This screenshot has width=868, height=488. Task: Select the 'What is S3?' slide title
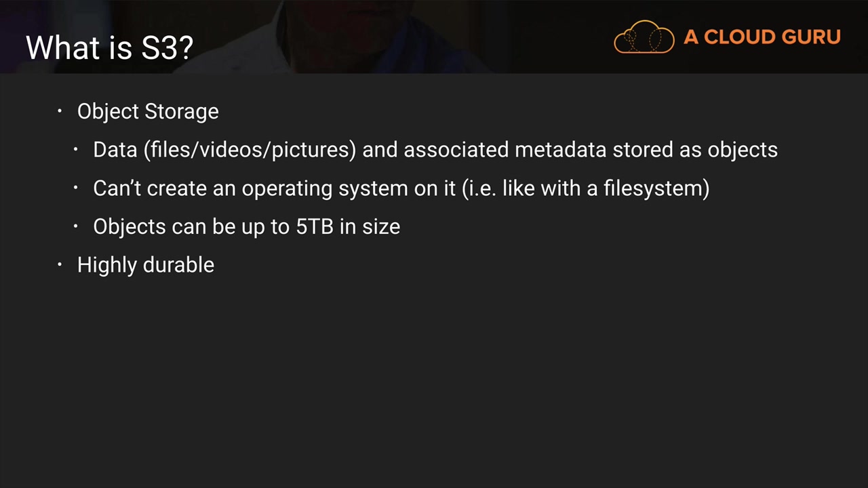(x=110, y=47)
